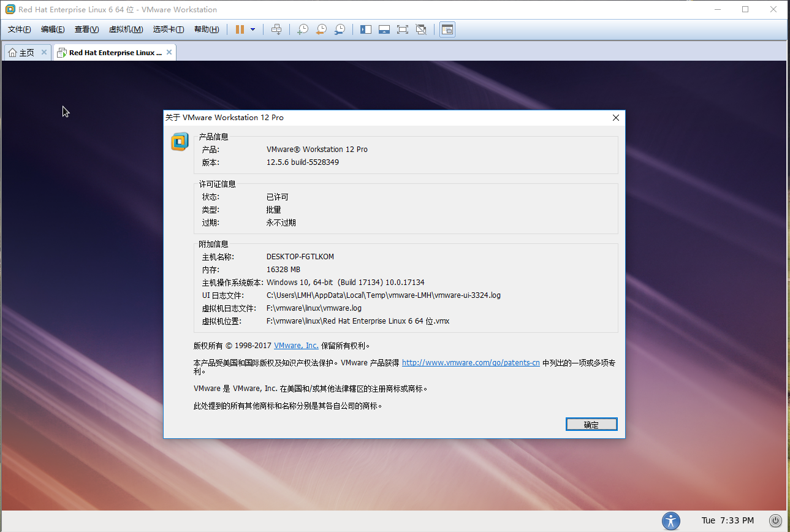The height and width of the screenshot is (532, 790).
Task: Click the F:\vmware\linux\vmware.log path
Action: [x=314, y=308]
